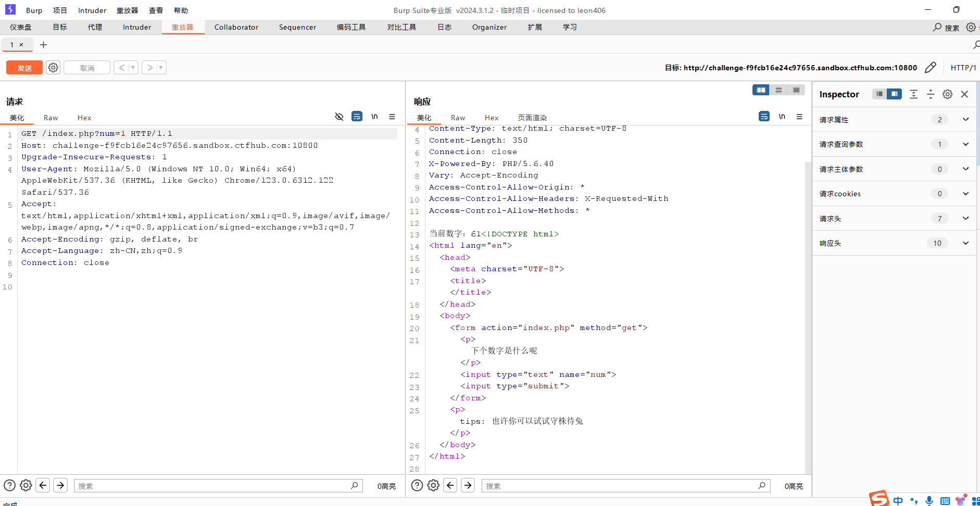Select side-by-side layout view icon
The height and width of the screenshot is (506, 980).
tap(761, 90)
